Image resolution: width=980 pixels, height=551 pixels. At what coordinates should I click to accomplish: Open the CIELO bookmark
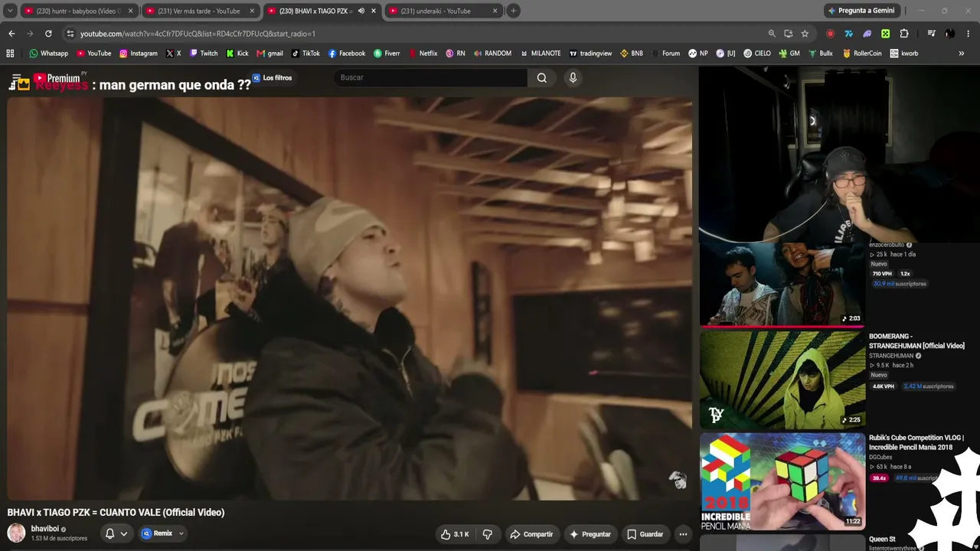757,54
